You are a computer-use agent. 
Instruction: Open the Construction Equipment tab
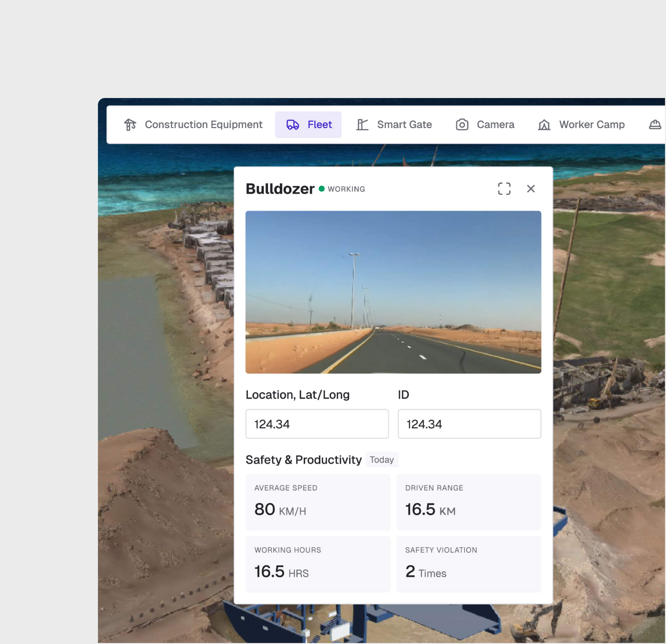(x=203, y=125)
